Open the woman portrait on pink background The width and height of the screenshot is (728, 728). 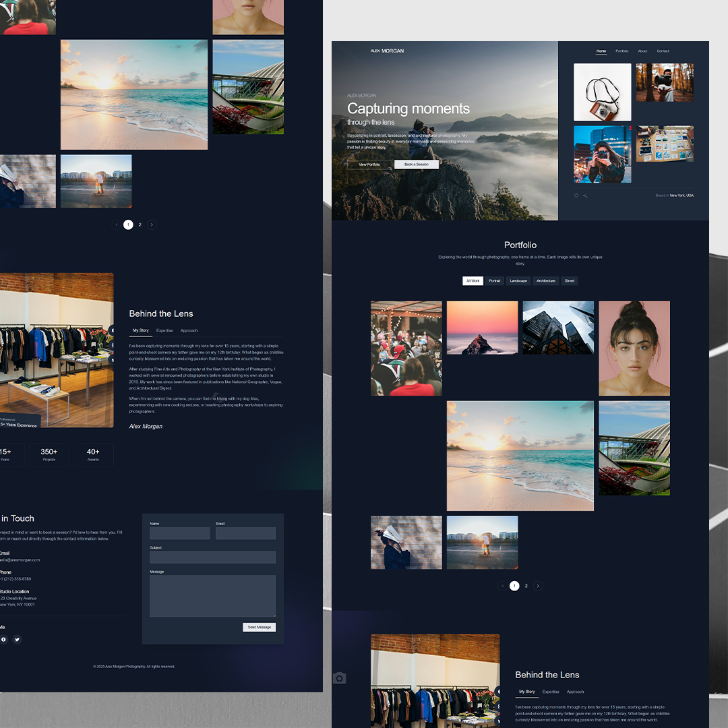(x=634, y=348)
